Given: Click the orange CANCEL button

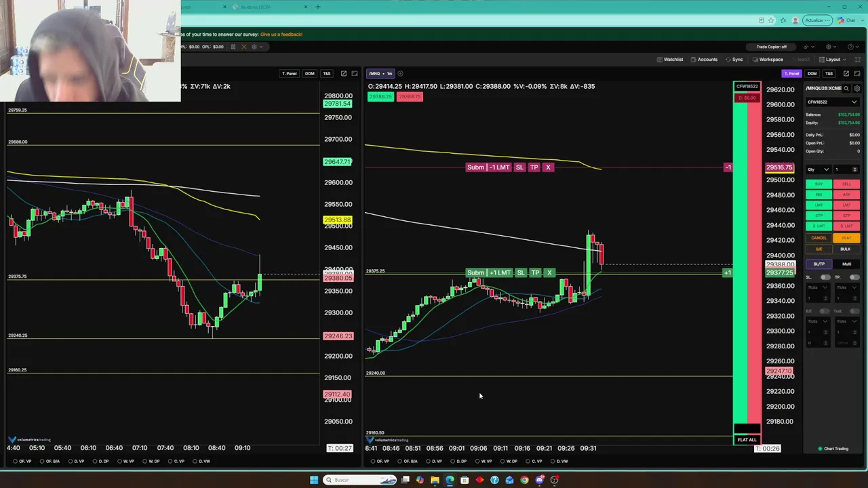Looking at the screenshot, I should pos(818,238).
